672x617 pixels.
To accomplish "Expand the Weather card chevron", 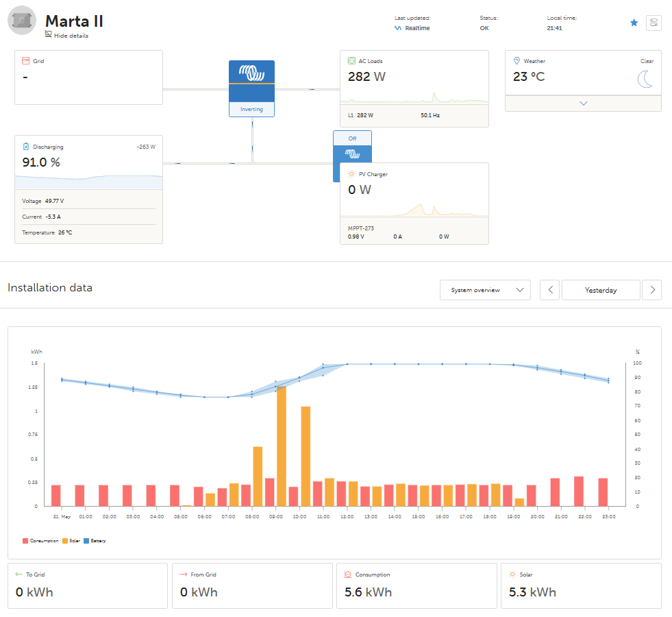I will (x=583, y=104).
